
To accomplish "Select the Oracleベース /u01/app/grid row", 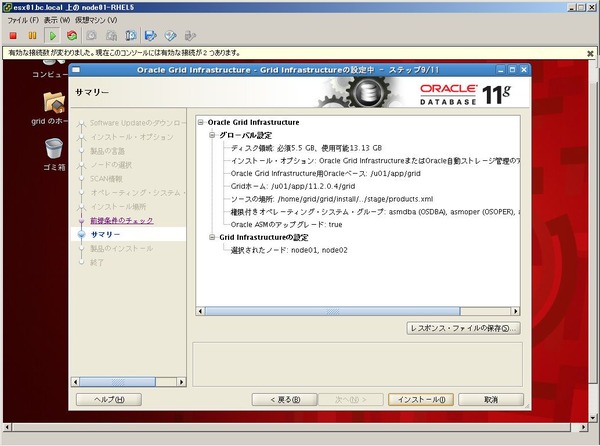I will (x=325, y=174).
